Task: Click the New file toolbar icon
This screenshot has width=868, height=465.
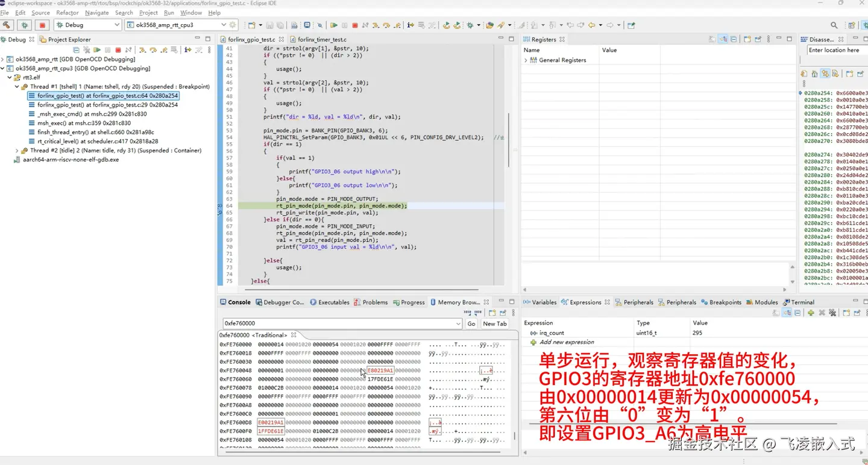Action: pyautogui.click(x=251, y=25)
